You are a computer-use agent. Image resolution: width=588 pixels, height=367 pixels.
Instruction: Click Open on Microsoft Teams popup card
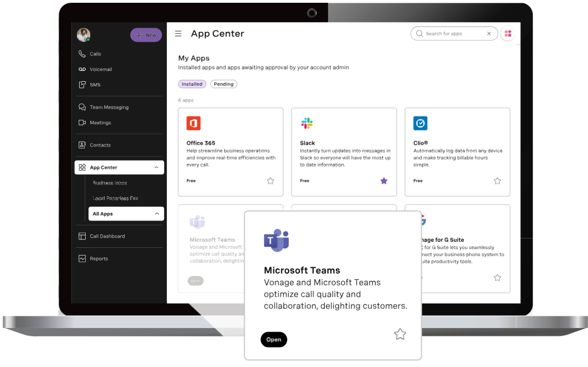tap(274, 339)
